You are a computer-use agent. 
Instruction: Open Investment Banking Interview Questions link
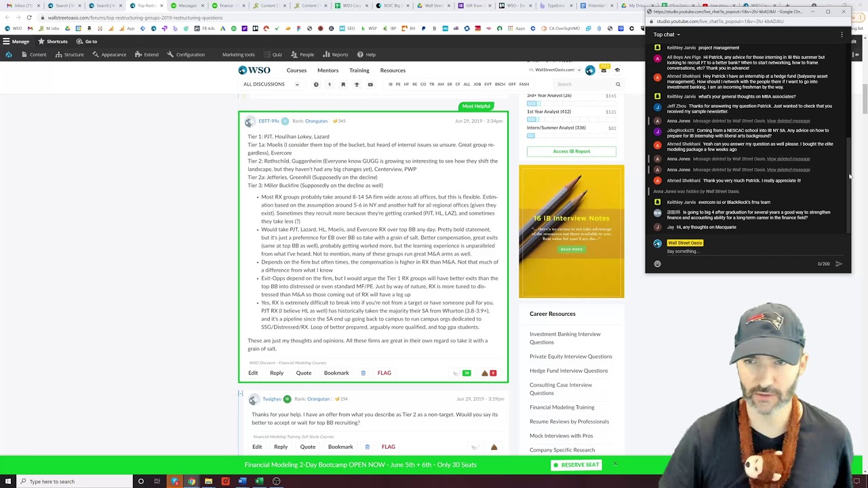point(565,338)
